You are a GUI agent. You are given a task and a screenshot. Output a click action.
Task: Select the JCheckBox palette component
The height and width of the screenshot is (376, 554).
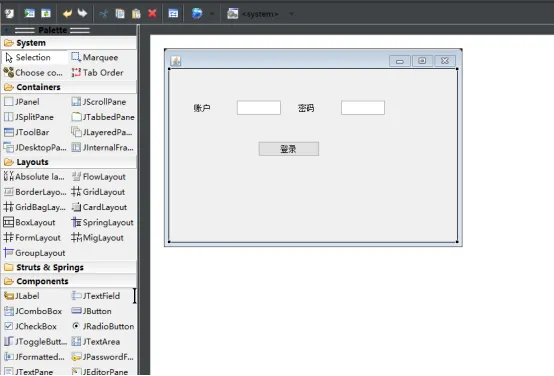[30, 326]
